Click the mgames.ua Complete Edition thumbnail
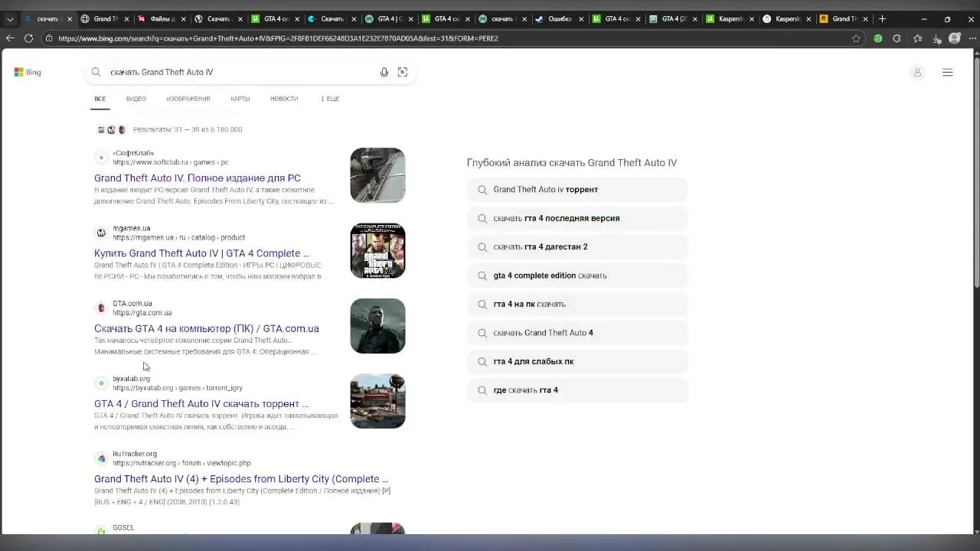 coord(377,250)
